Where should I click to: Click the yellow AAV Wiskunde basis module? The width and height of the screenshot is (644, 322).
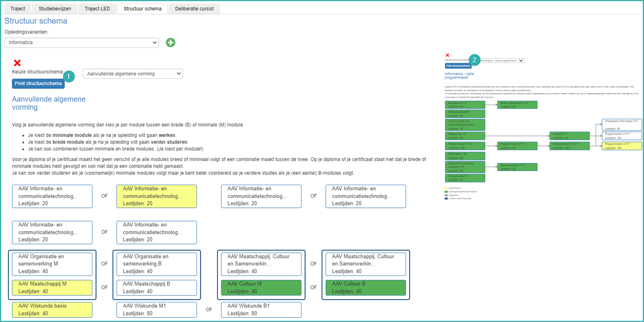click(52, 310)
